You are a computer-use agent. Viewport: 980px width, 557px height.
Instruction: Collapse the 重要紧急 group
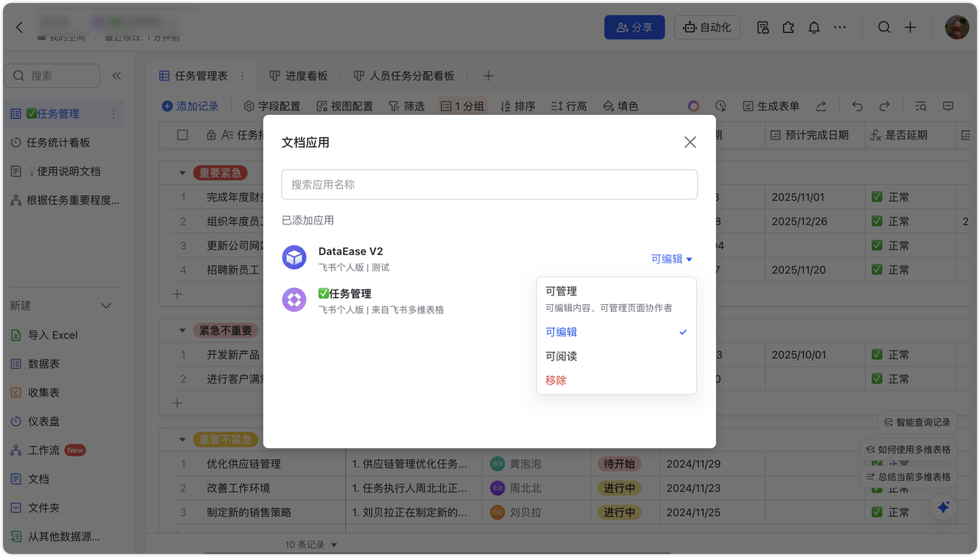tap(181, 172)
